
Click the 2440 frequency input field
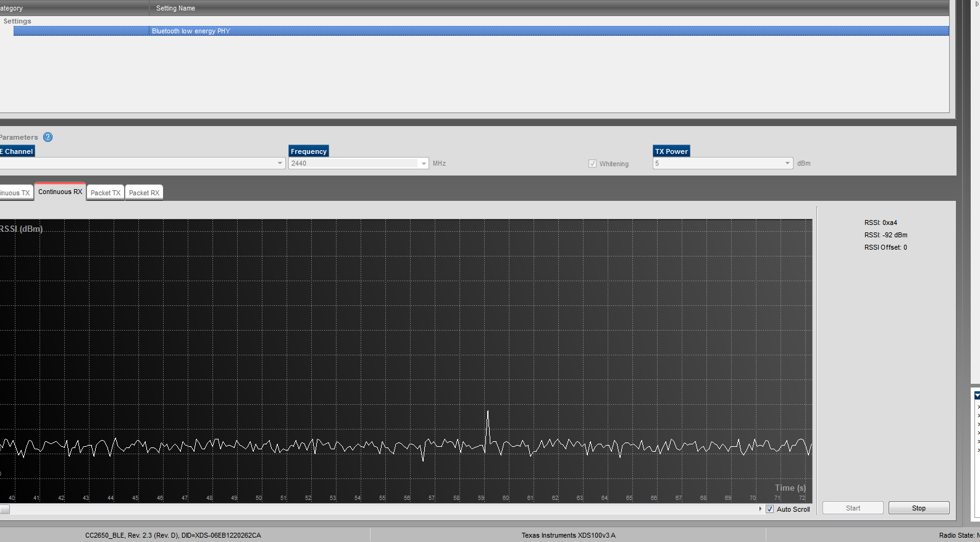(354, 163)
